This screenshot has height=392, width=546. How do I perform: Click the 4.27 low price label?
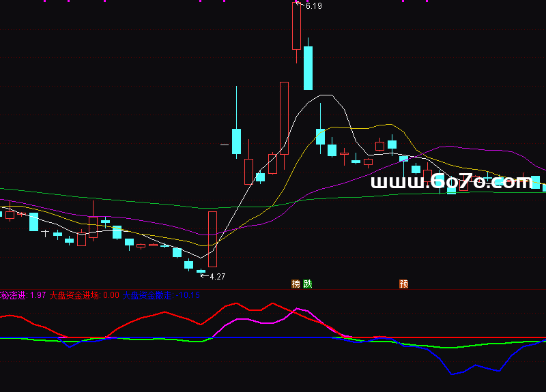(x=217, y=277)
